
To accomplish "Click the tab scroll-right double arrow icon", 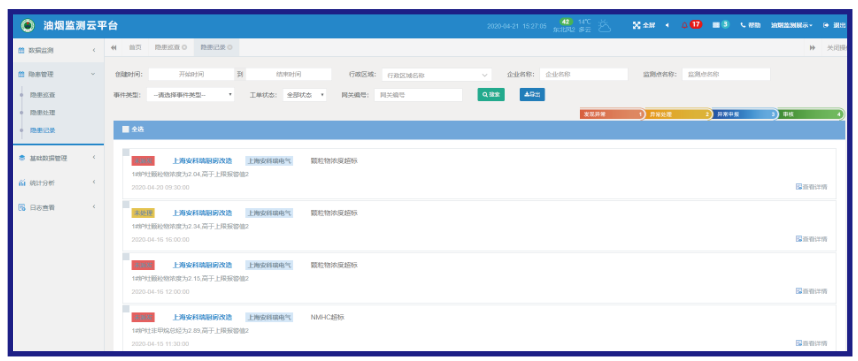I will (812, 48).
